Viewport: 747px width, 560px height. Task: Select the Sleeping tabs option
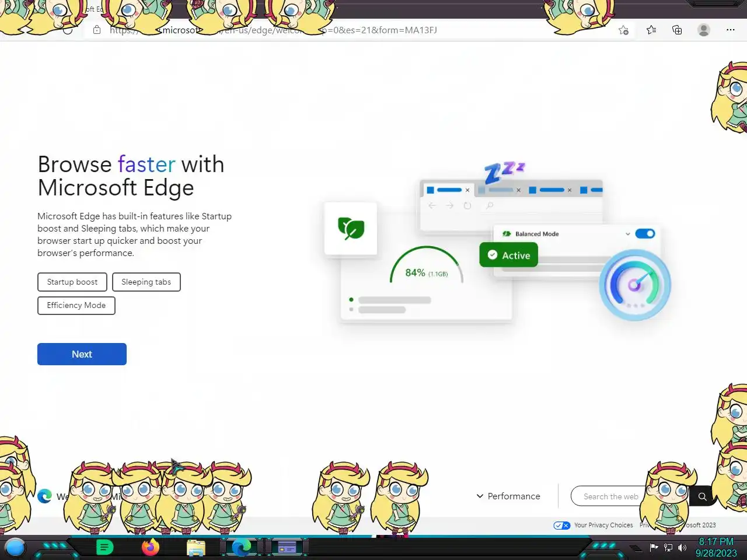point(146,282)
